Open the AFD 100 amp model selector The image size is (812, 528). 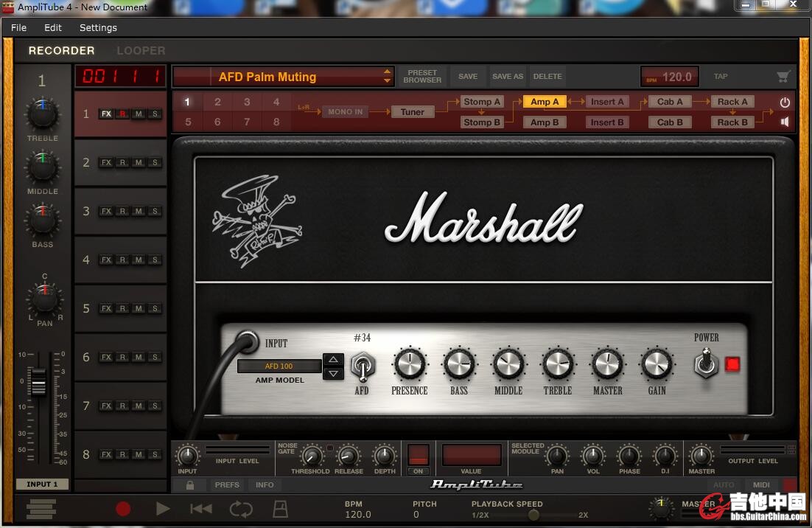279,366
